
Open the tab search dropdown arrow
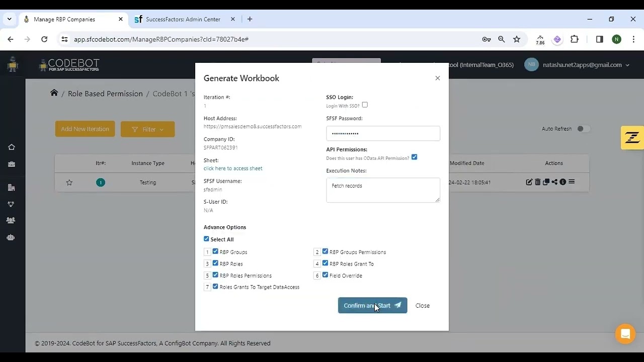(x=9, y=19)
